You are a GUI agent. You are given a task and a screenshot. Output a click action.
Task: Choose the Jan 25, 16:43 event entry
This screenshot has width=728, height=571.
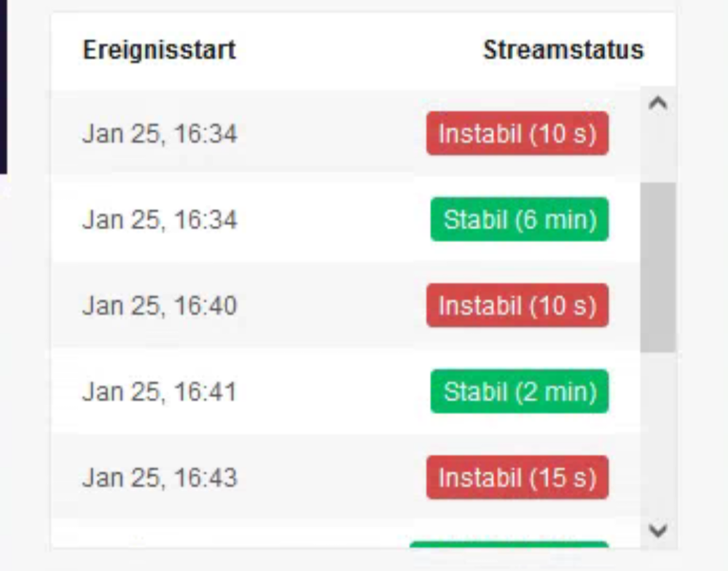(159, 478)
